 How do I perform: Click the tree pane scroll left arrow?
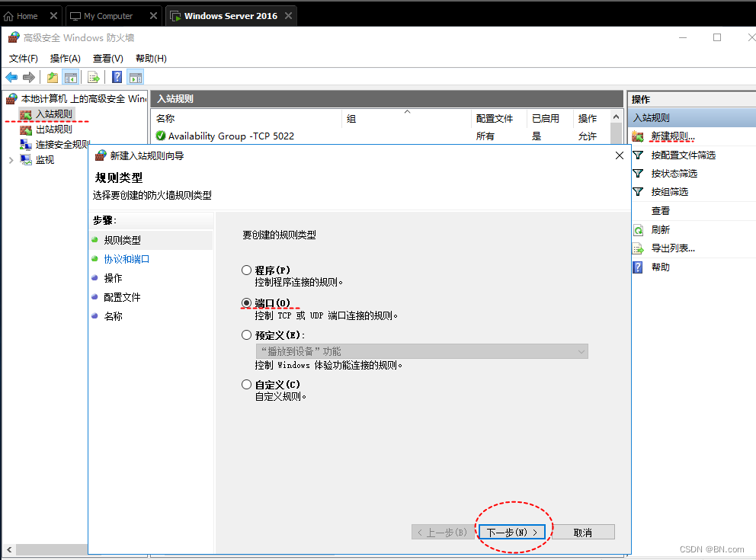pos(9,549)
